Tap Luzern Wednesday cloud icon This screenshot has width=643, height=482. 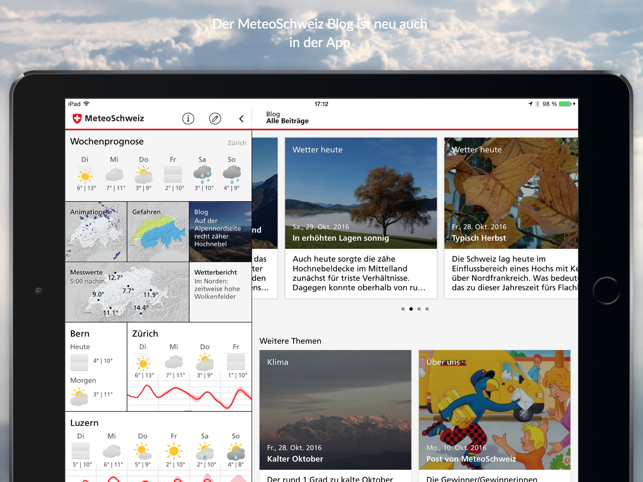point(112,451)
